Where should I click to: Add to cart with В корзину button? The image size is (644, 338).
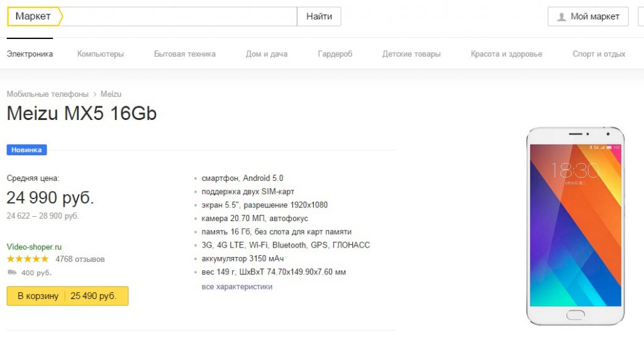[67, 296]
